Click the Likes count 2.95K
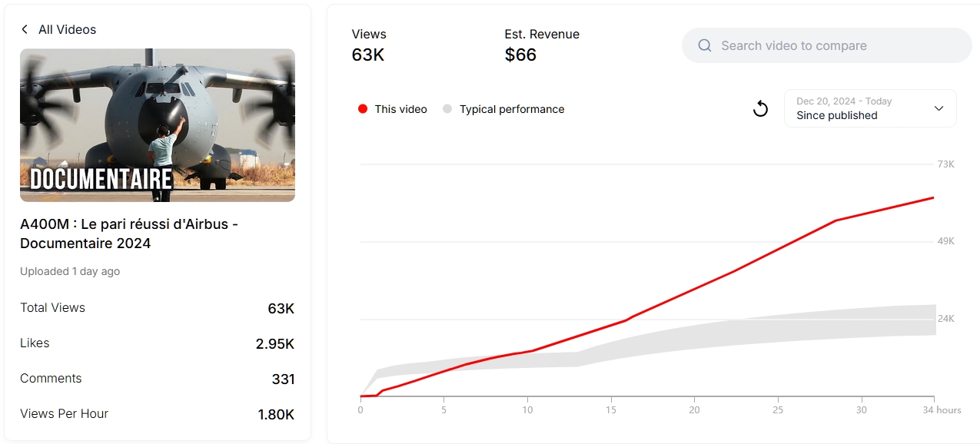Screen dimensions: 980x444 [274, 343]
